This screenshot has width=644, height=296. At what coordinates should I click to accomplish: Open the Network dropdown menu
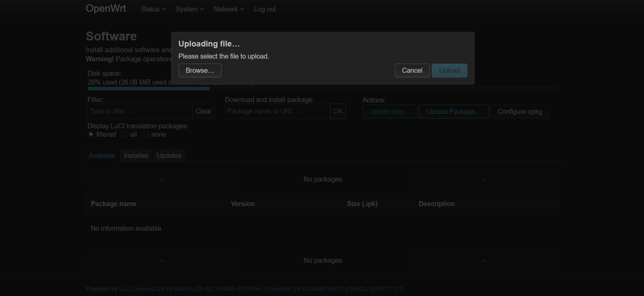tap(228, 9)
